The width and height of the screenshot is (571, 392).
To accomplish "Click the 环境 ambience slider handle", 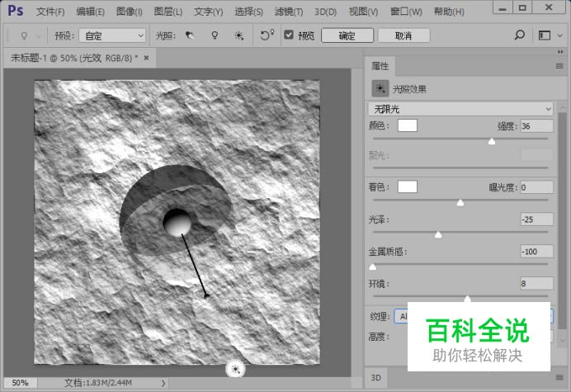I will pyautogui.click(x=468, y=299).
